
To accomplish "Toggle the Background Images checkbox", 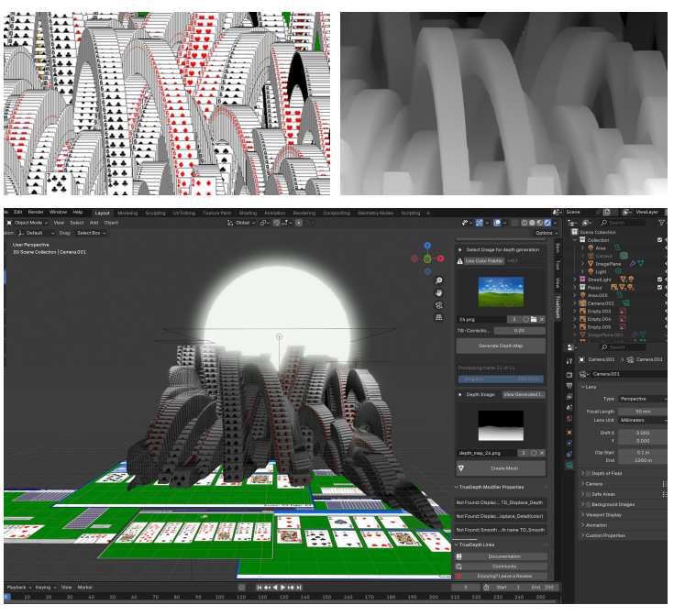I will click(588, 504).
